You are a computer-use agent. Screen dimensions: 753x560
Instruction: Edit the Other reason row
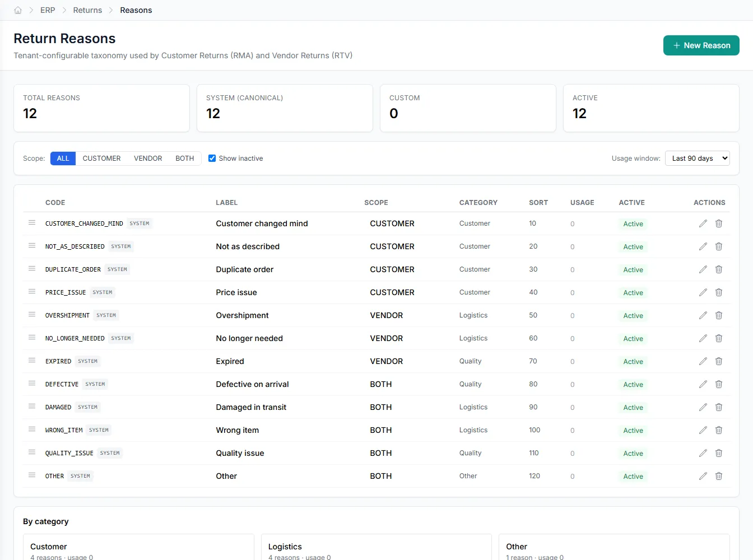[703, 476]
